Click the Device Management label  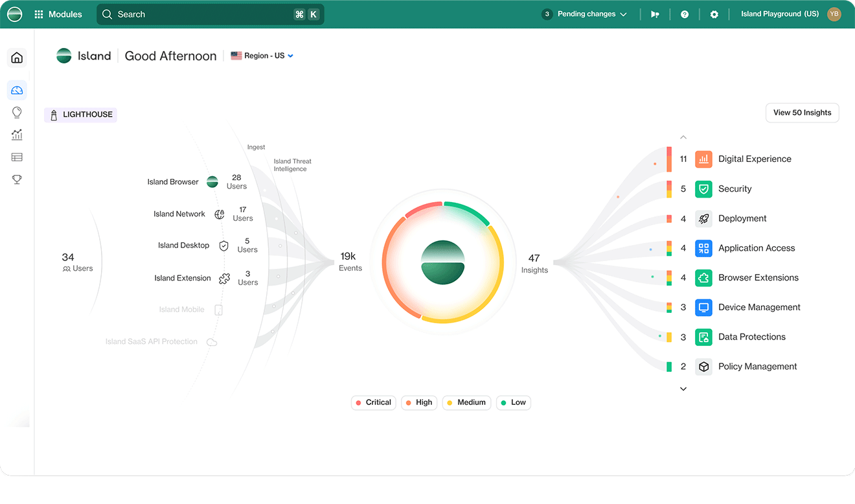pyautogui.click(x=759, y=308)
